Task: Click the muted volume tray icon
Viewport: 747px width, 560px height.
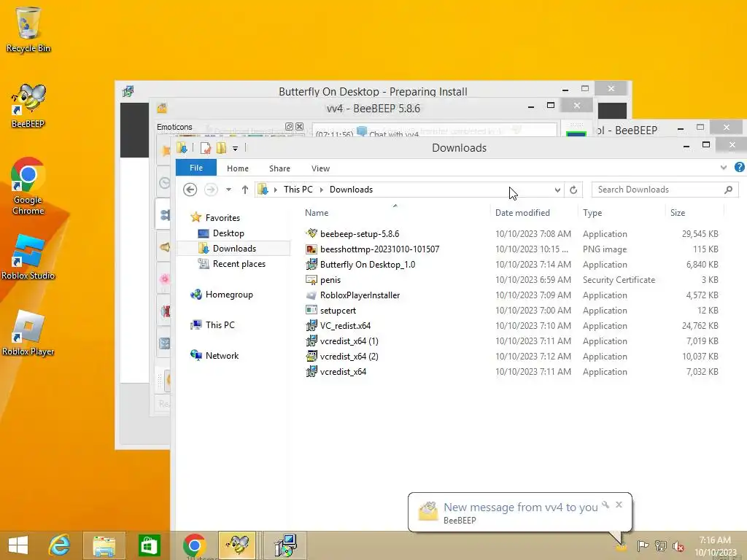Action: click(678, 545)
